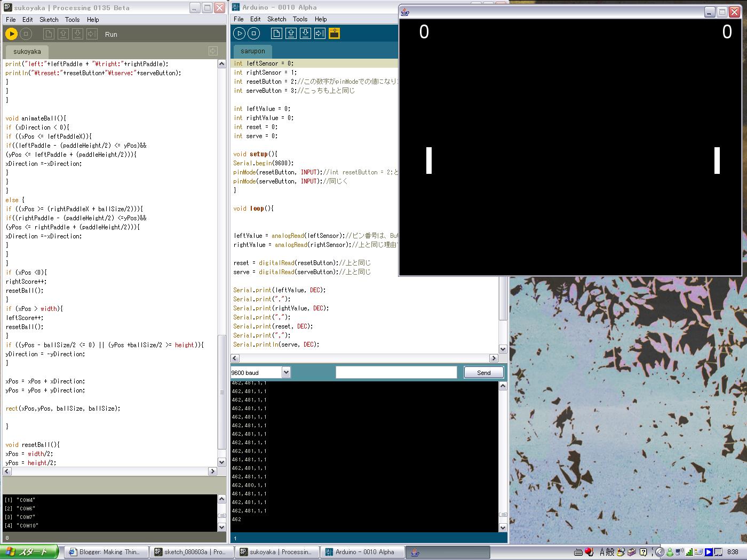Click the green signal bars tray icon
This screenshot has height=560, width=747.
pos(689,552)
